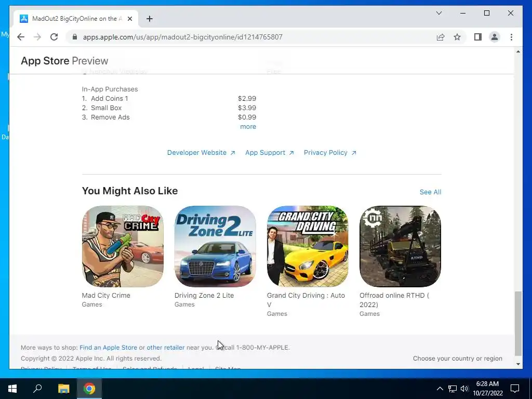Click the Chrome taskbar icon
Viewport: 532px width, 399px height.
pyautogui.click(x=89, y=389)
